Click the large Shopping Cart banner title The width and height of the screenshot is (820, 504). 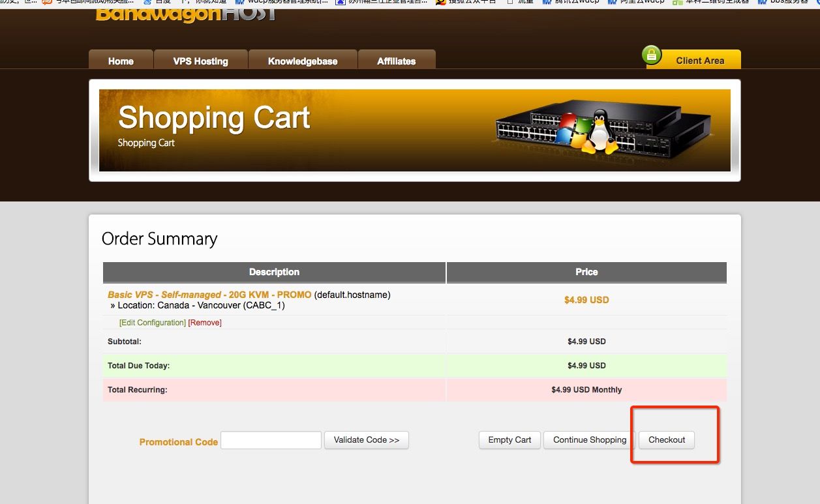214,118
